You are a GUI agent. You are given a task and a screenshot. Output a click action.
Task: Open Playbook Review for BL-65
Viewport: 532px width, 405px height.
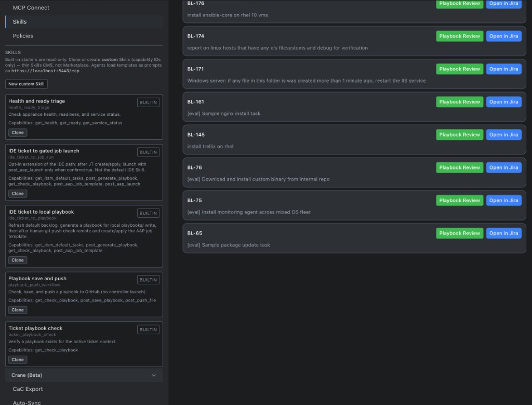point(460,233)
